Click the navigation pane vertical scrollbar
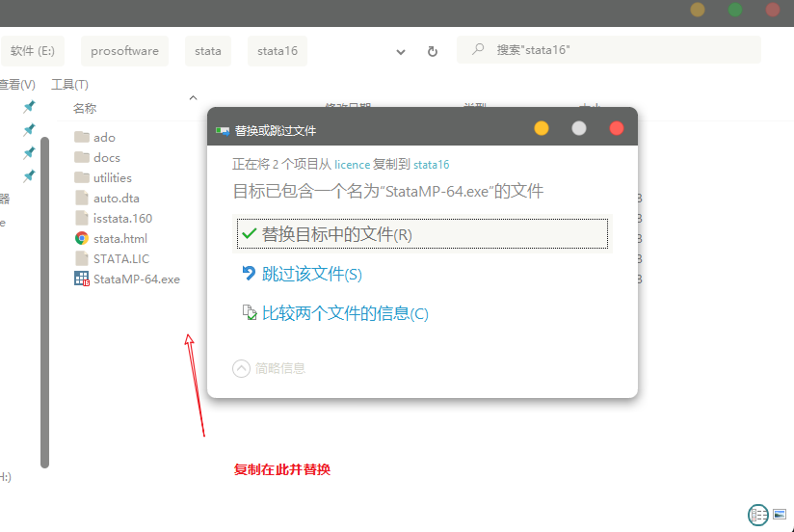The height and width of the screenshot is (532, 794). pyautogui.click(x=45, y=303)
